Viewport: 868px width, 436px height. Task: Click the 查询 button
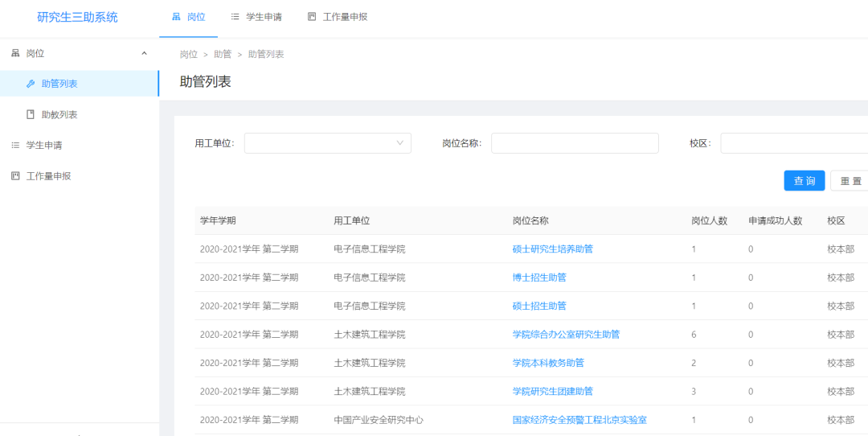pos(805,181)
